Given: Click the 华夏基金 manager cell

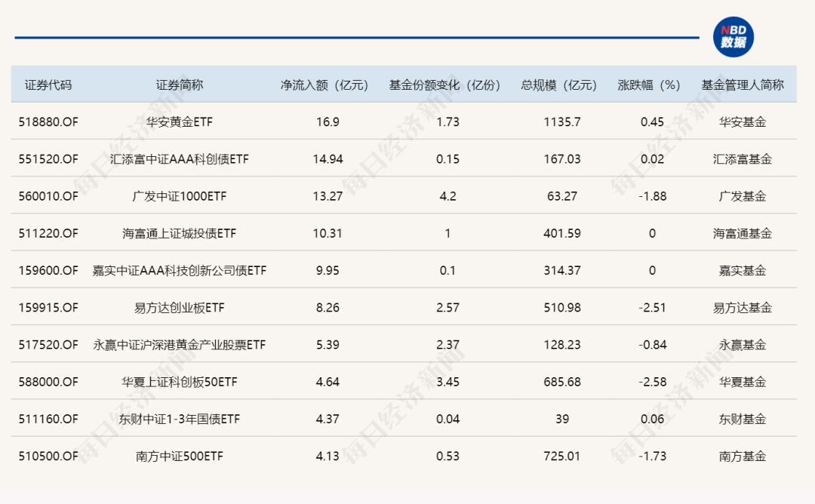Looking at the screenshot, I should (x=743, y=382).
